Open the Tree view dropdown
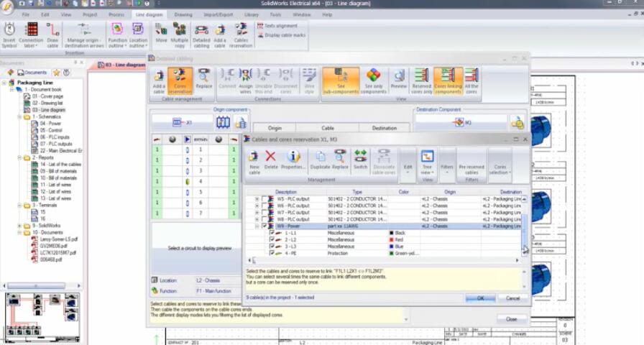Image resolution: width=644 pixels, height=345 pixels. point(427,162)
